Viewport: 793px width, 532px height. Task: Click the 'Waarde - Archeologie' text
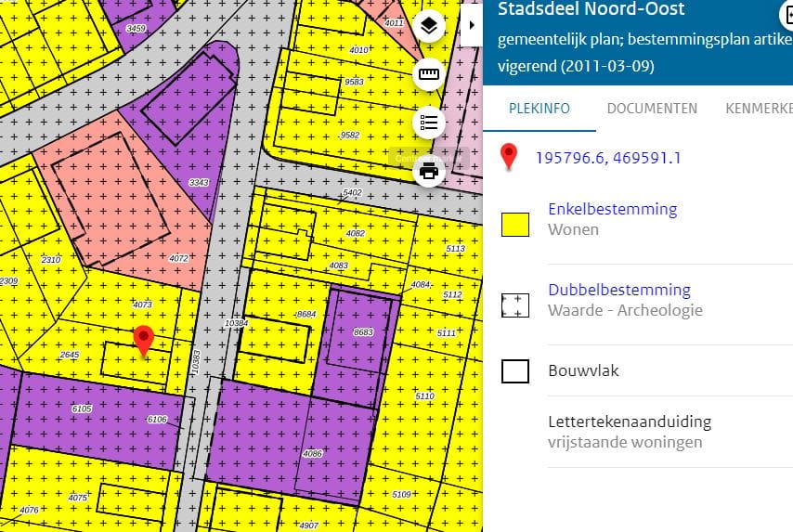pos(625,310)
